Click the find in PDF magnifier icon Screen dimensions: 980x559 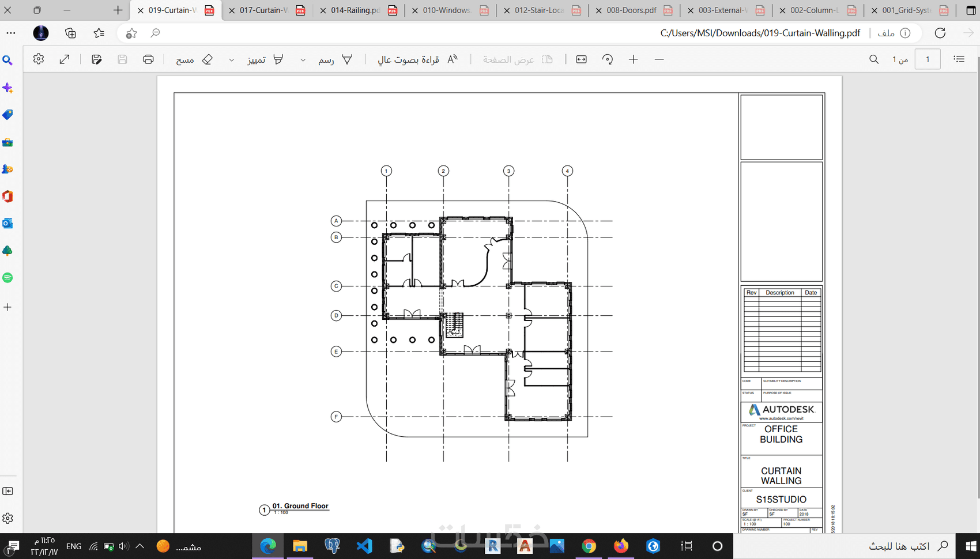click(x=874, y=59)
